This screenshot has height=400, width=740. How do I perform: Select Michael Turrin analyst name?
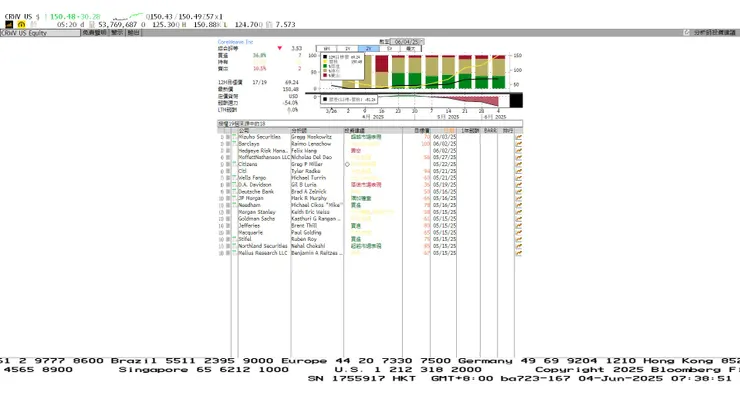pos(309,178)
